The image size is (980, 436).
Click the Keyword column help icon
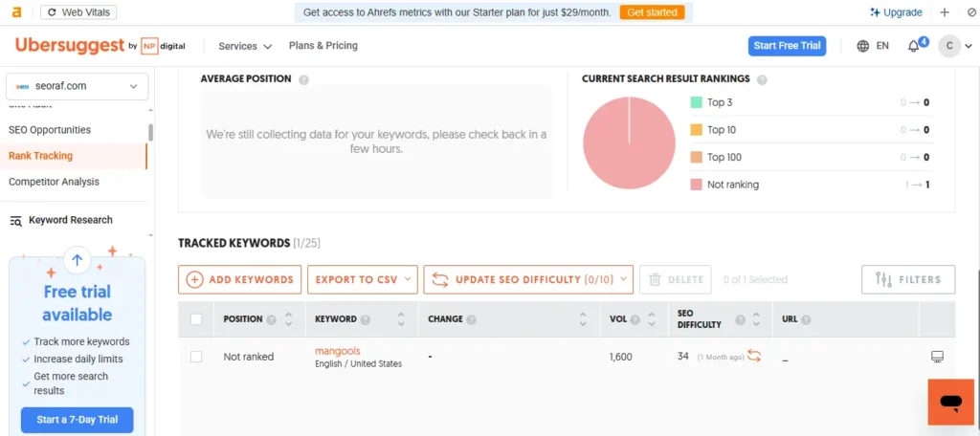click(366, 319)
